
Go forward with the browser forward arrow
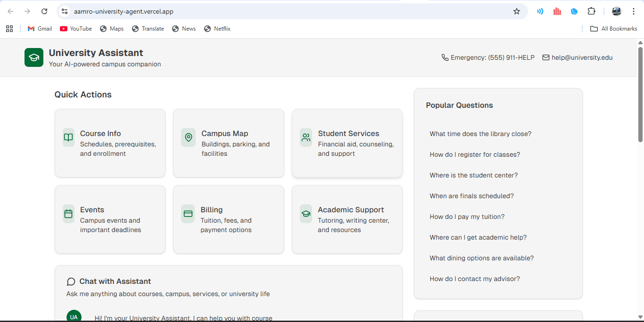click(x=27, y=11)
